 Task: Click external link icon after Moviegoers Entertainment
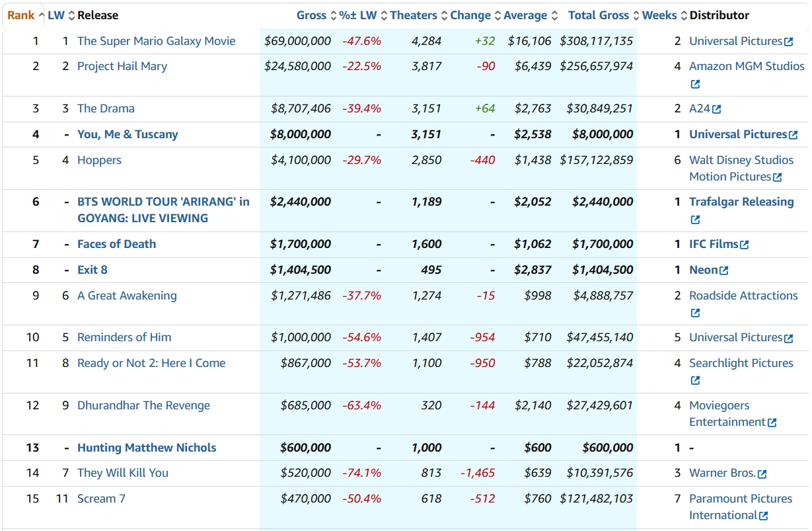[x=772, y=423]
